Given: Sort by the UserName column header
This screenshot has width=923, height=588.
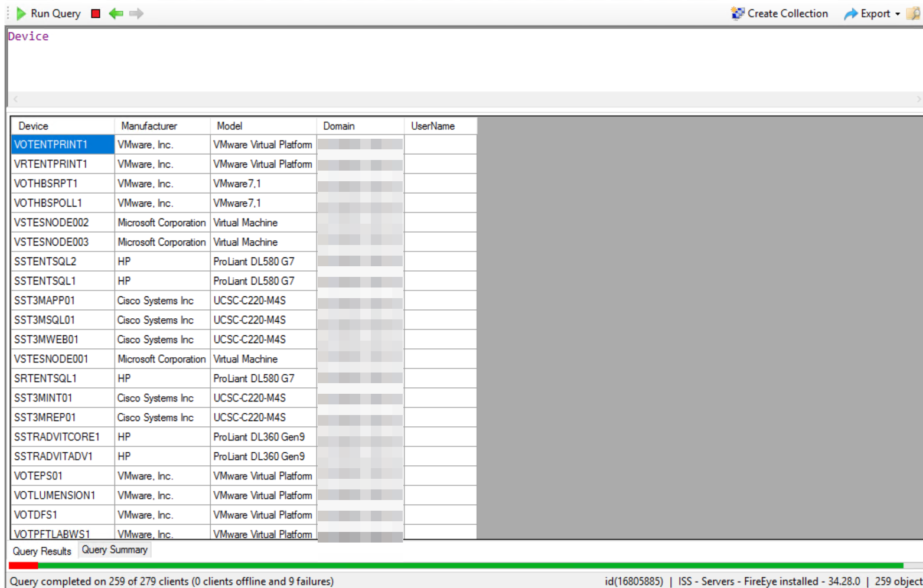Looking at the screenshot, I should pyautogui.click(x=441, y=126).
